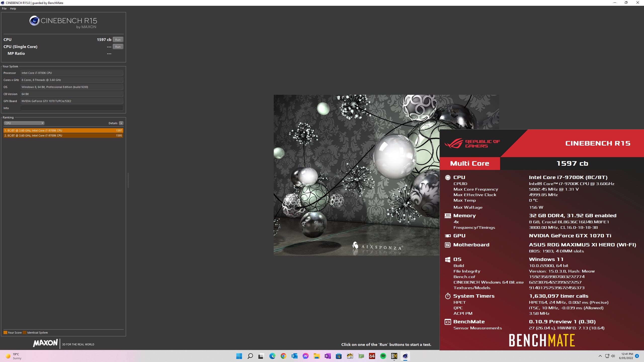The image size is (644, 362).
Task: Launch Microsoft Edge from taskbar
Action: 272,356
